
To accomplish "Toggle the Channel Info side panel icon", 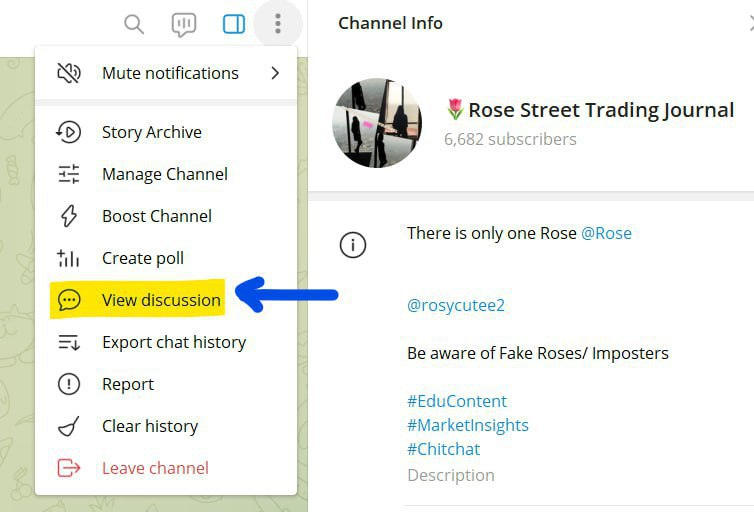I will [234, 24].
